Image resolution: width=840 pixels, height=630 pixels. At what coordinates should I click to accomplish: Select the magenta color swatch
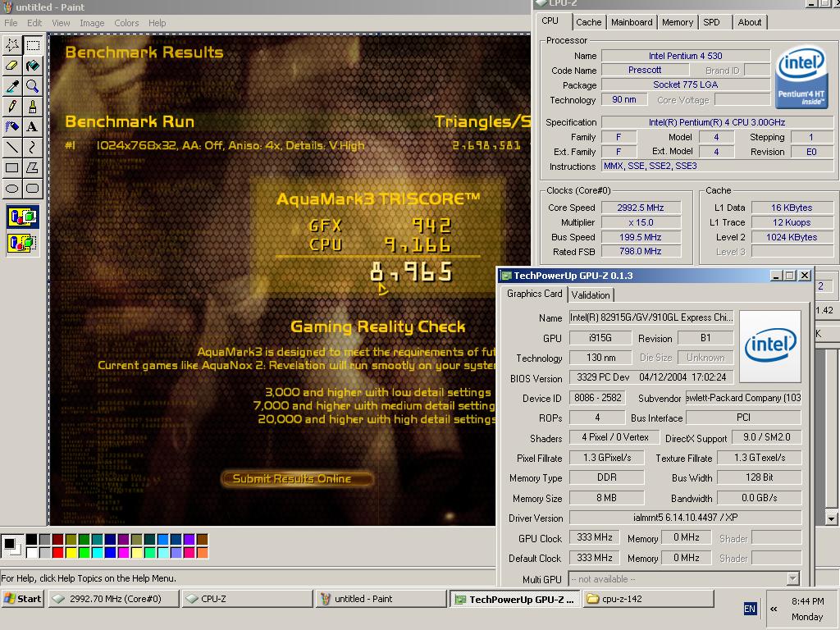pos(124,552)
